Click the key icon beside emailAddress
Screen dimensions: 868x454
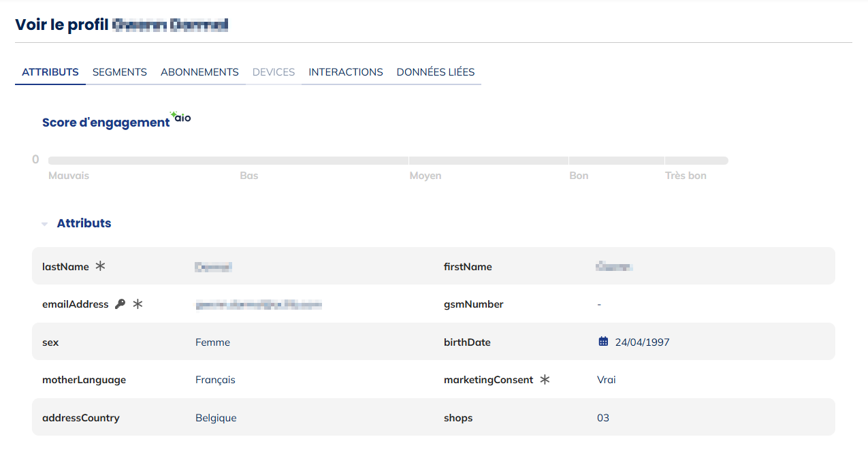[x=120, y=304]
